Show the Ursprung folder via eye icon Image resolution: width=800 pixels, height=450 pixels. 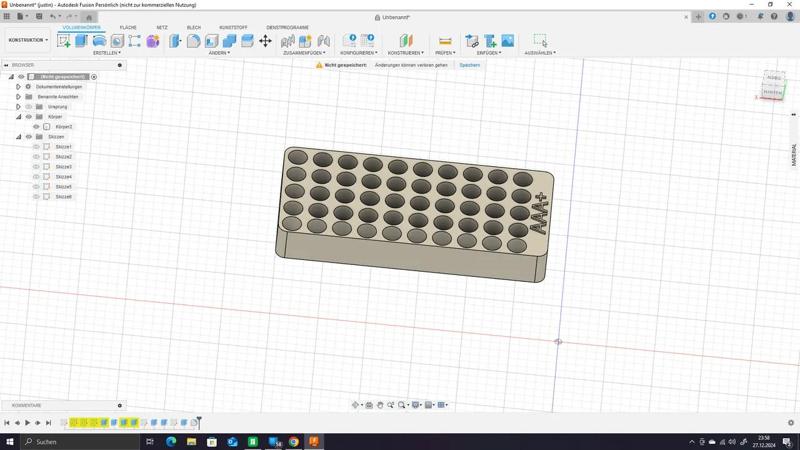tap(29, 107)
